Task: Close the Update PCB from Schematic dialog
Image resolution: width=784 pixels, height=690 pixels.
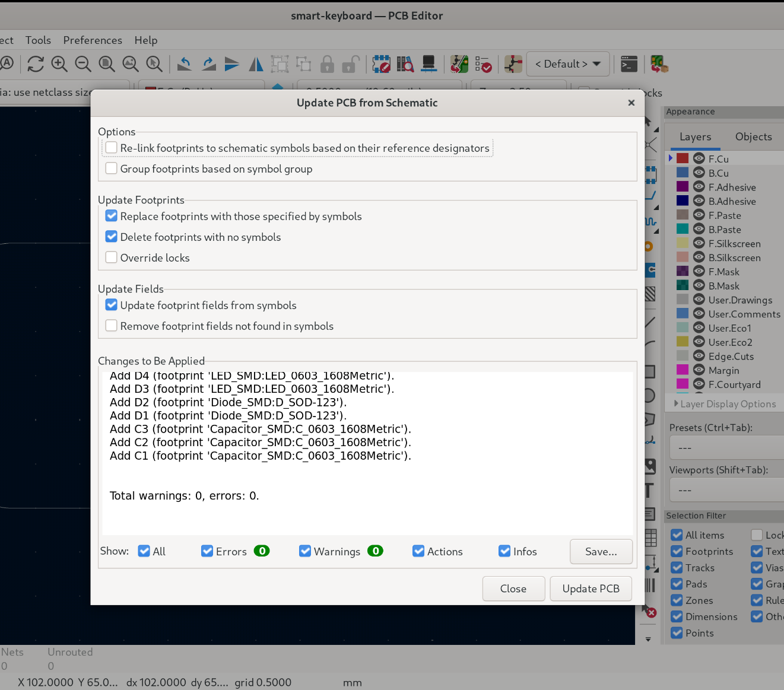Action: pyautogui.click(x=631, y=103)
